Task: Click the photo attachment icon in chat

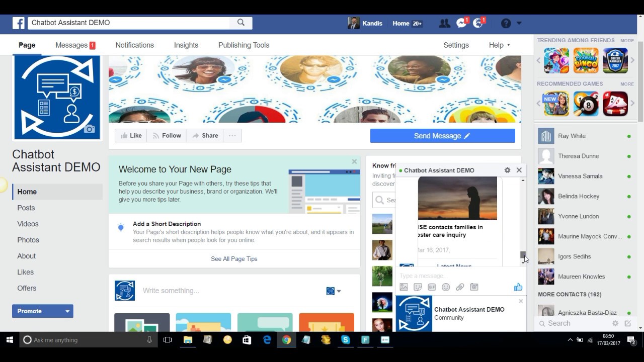Action: point(404,287)
